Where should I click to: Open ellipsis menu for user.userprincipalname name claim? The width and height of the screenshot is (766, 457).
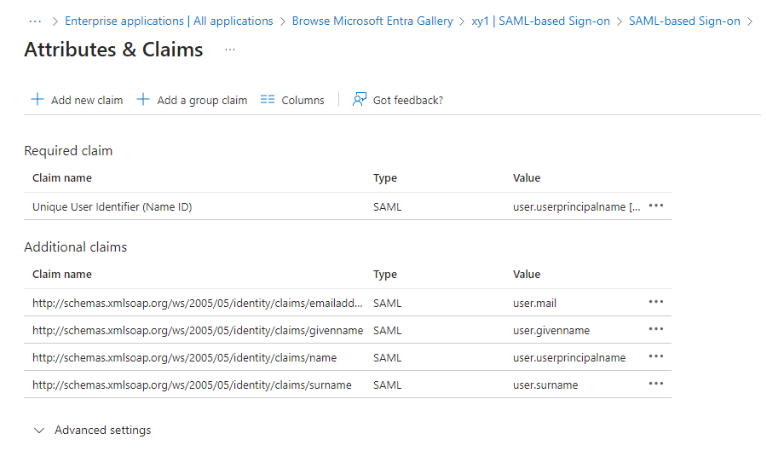click(656, 357)
